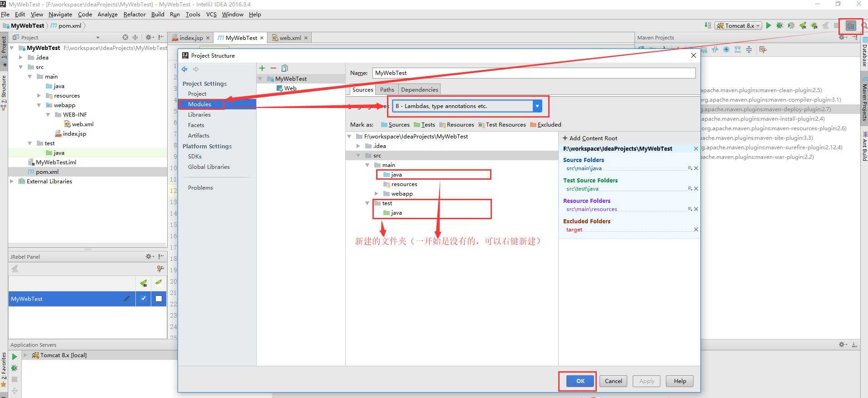The width and height of the screenshot is (868, 398).
Task: Hide the Project tool window
Action: [x=161, y=37]
